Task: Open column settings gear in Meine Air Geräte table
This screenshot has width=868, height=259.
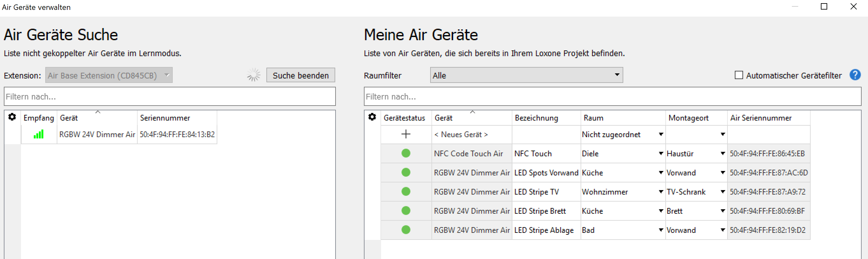Action: (x=372, y=117)
